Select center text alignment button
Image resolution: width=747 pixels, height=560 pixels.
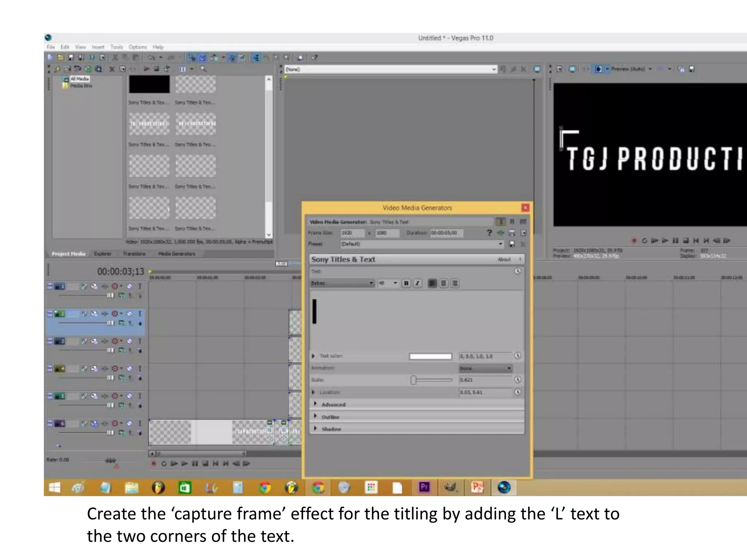click(444, 283)
